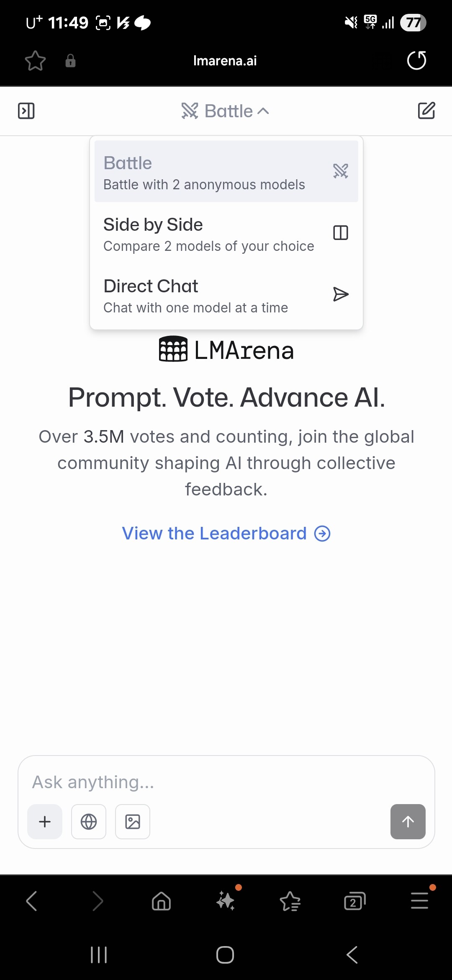Choose Direct Chat mode
Viewport: 452px width, 980px height.
[x=226, y=295]
